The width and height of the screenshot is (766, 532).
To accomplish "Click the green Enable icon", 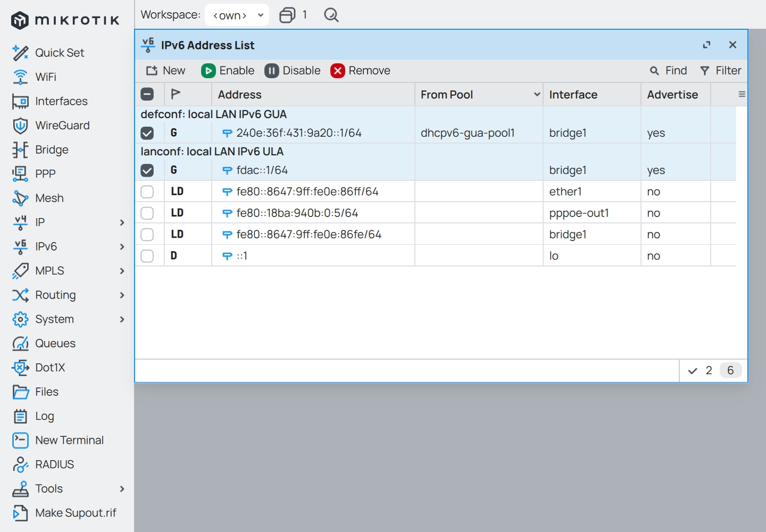I will tap(209, 71).
